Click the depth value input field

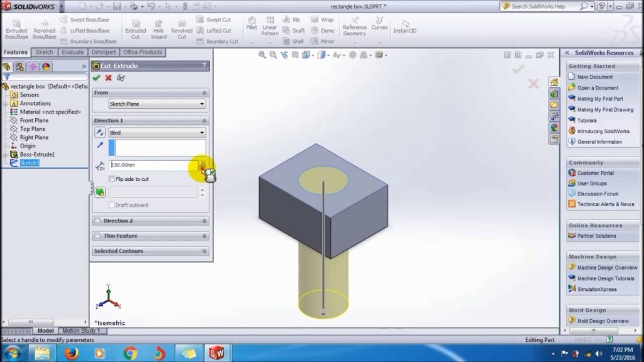coord(153,165)
